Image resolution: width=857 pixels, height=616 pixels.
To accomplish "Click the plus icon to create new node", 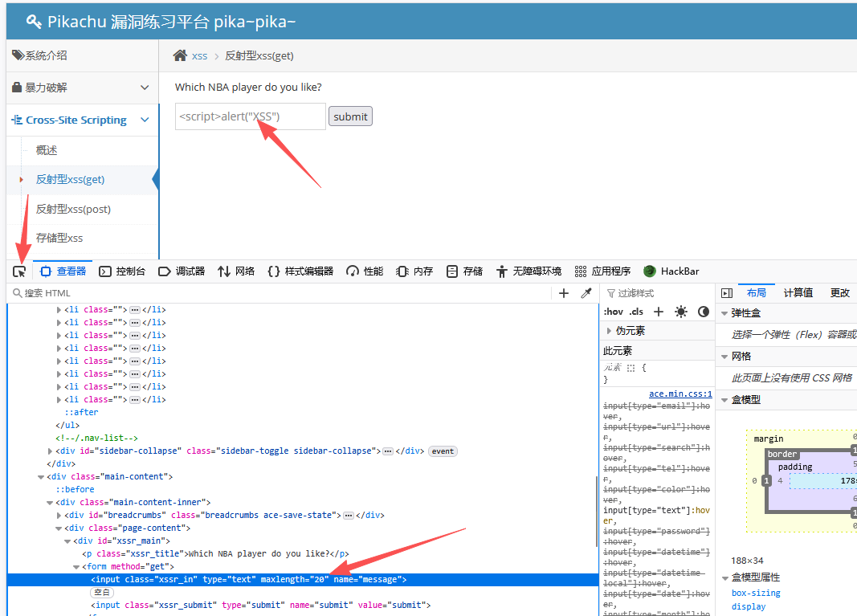I will point(564,293).
